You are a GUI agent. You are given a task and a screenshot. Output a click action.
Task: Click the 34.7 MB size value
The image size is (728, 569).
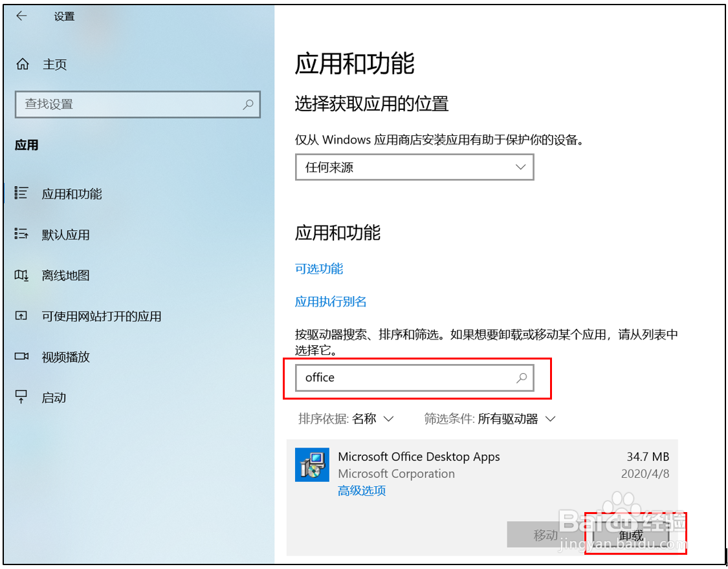648,456
